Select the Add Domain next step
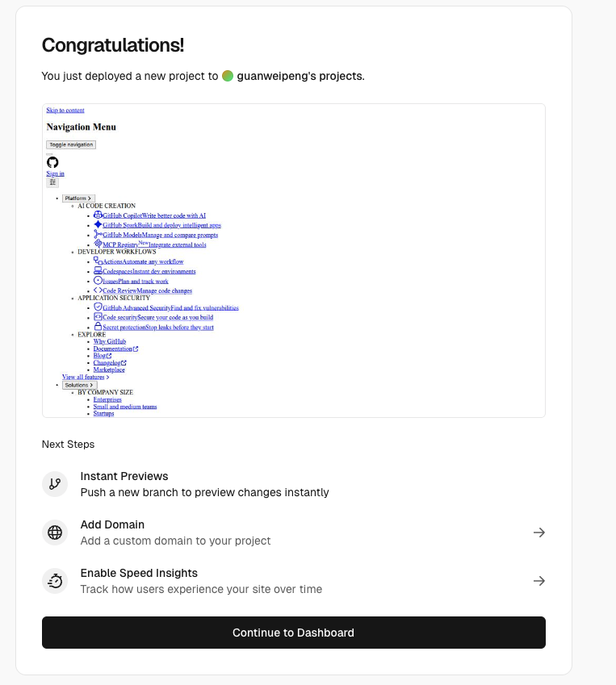616x685 pixels. (x=112, y=524)
